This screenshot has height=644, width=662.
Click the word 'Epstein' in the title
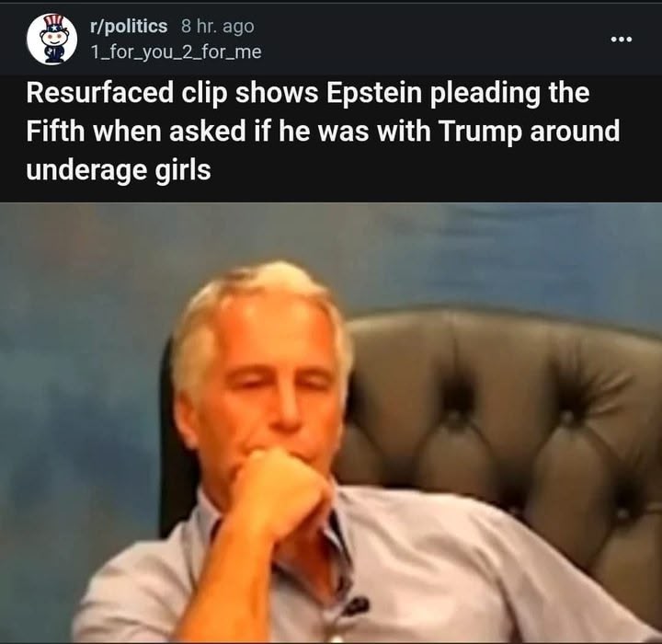373,93
